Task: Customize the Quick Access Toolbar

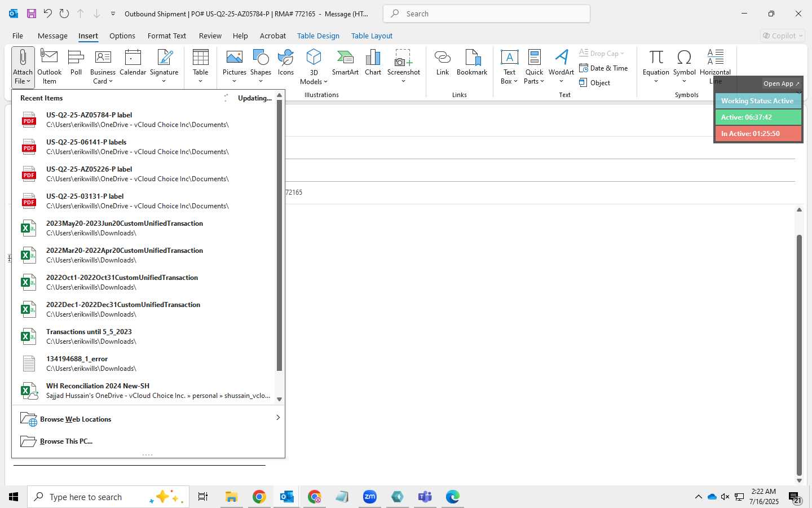Action: [x=113, y=14]
